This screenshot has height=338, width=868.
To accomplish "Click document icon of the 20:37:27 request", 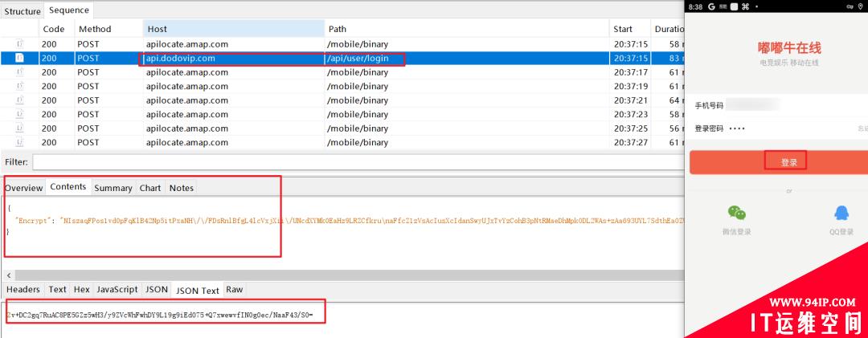I will click(x=20, y=142).
